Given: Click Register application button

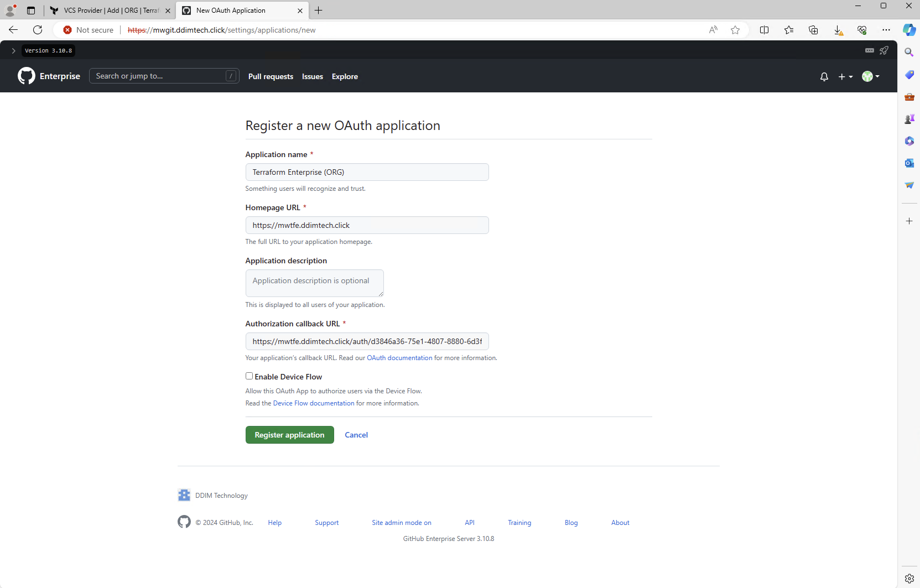Looking at the screenshot, I should coord(290,435).
